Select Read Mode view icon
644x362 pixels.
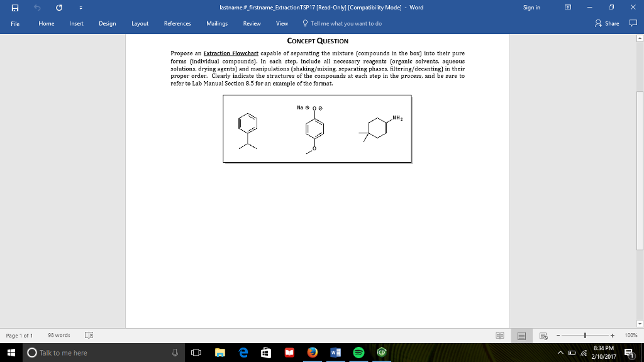pos(499,335)
